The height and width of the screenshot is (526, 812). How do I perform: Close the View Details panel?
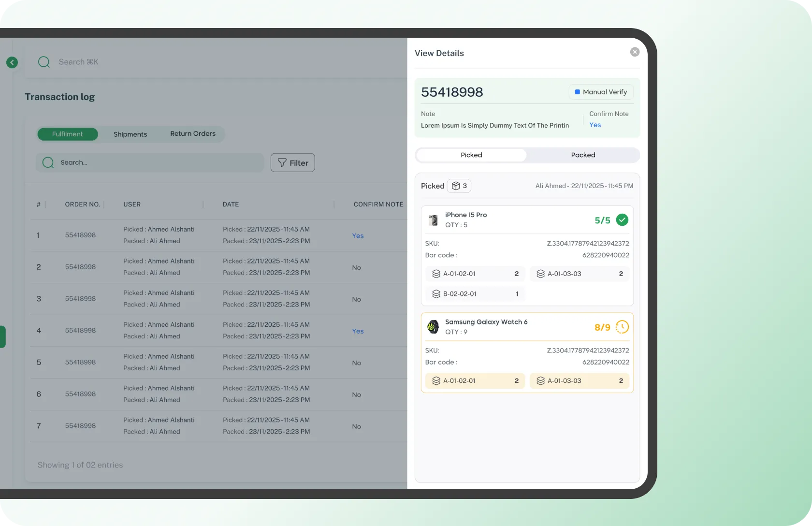pyautogui.click(x=635, y=52)
